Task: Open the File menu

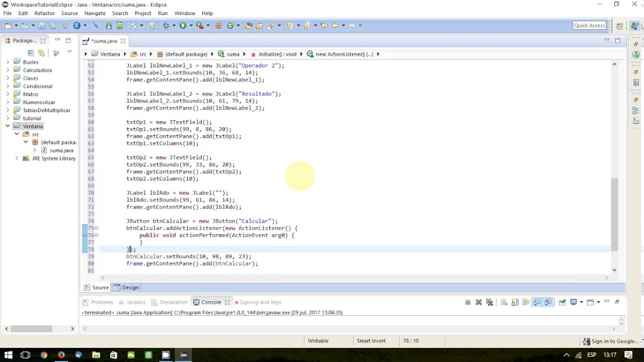Action: 8,13
